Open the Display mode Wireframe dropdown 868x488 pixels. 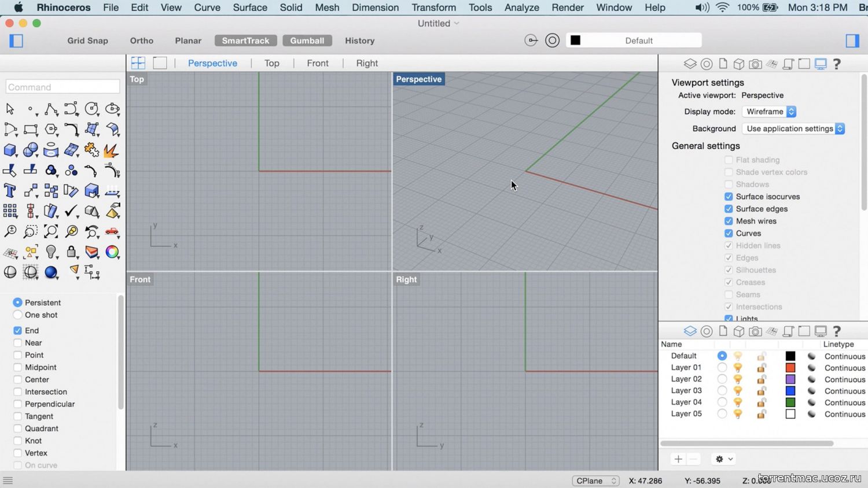coord(770,112)
